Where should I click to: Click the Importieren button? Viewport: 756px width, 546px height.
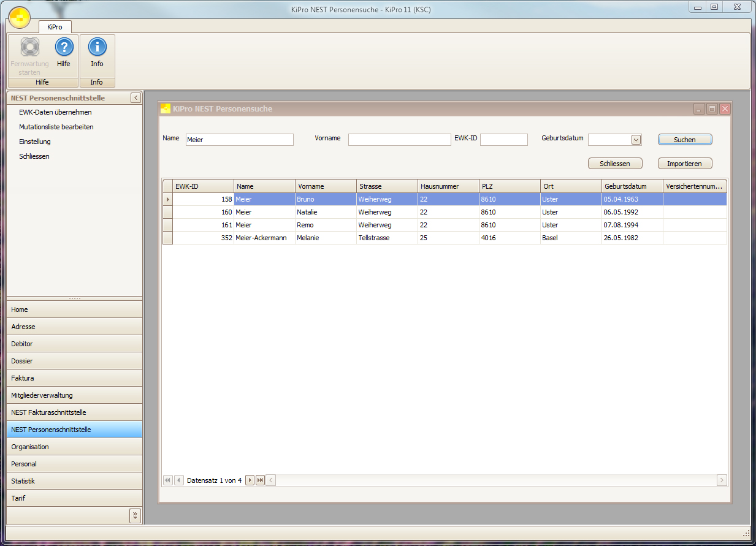pos(684,164)
